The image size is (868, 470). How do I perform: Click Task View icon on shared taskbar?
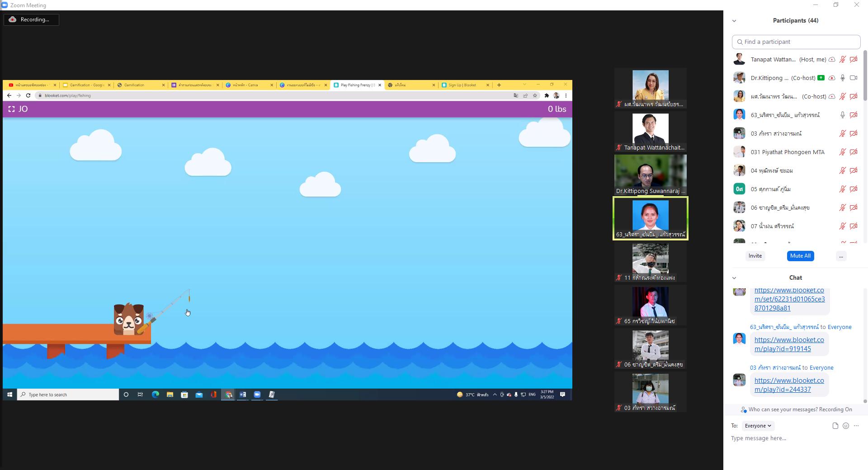coord(140,395)
